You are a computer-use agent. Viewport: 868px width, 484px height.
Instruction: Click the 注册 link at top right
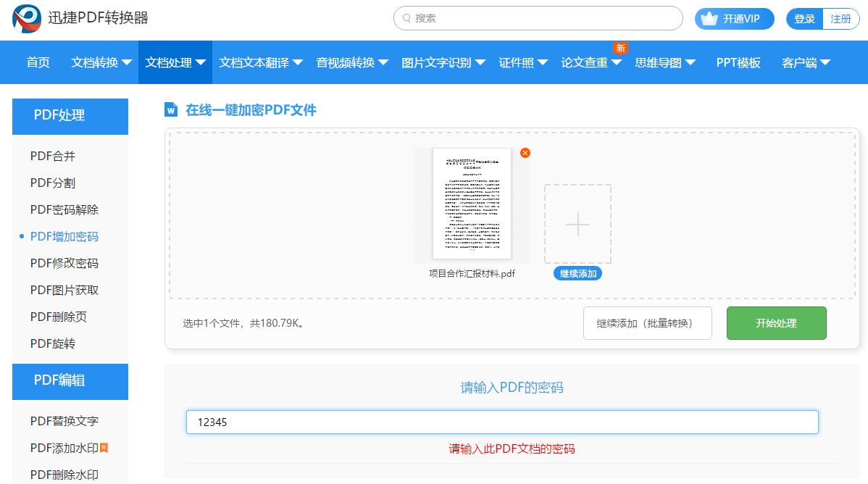[x=841, y=19]
